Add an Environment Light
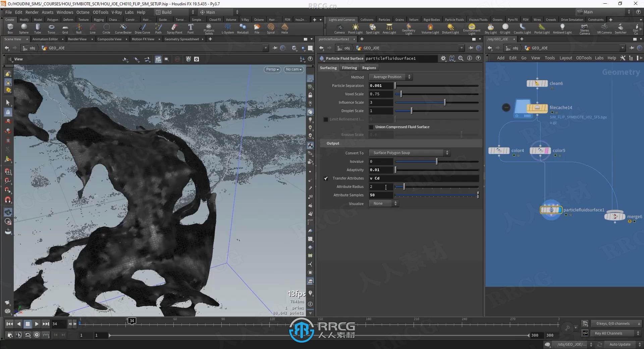Screen dimensions: 644x349 (472, 29)
